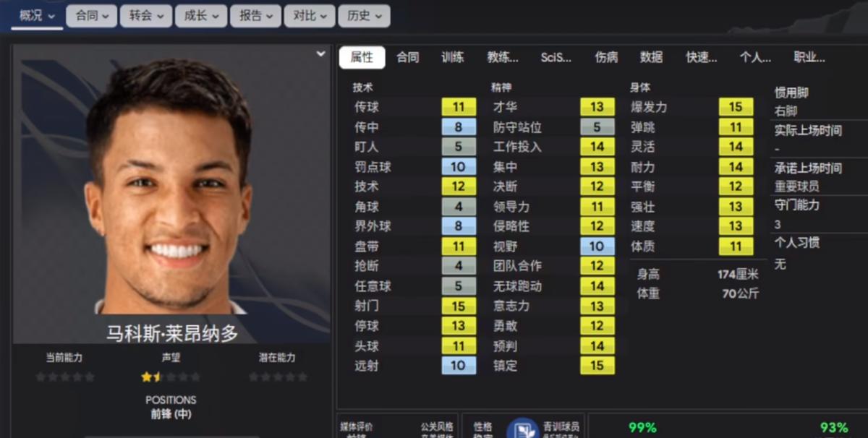868x438 pixels.
Task: Open the 成长 menu
Action: coord(201,16)
